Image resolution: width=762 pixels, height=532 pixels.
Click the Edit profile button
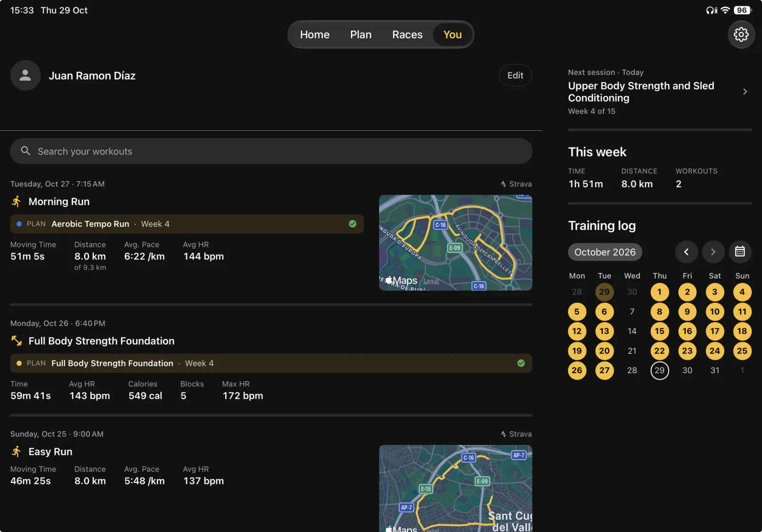pos(515,75)
